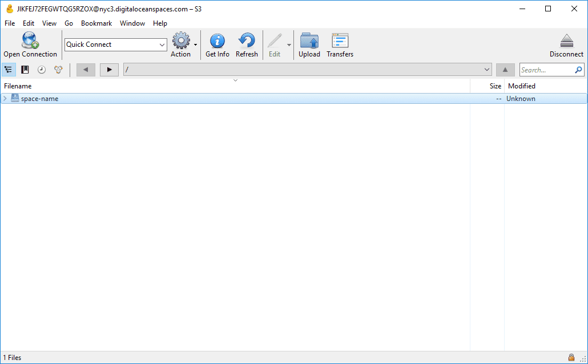
Task: Sort by Size column header
Action: (x=487, y=86)
